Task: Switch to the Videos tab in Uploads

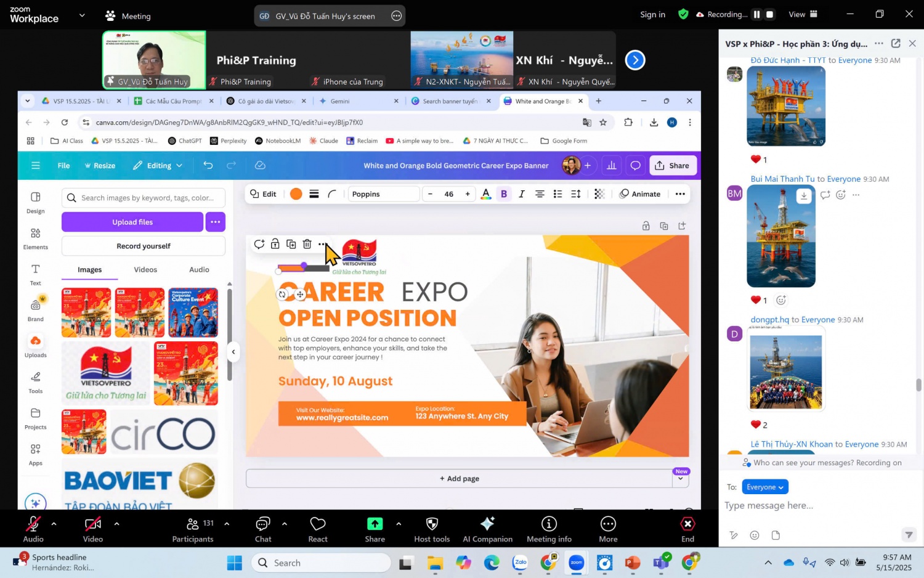Action: tap(145, 270)
